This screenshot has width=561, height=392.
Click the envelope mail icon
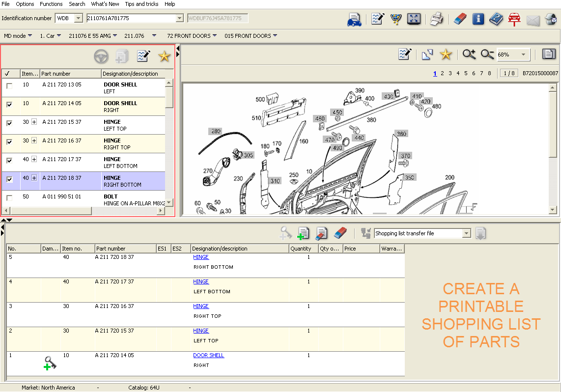[x=533, y=20]
